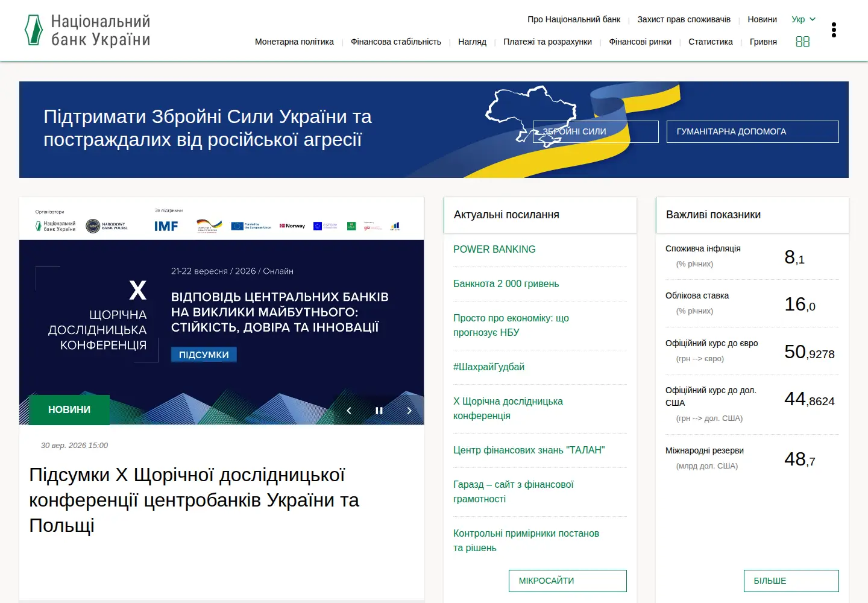Open the Монетарна політика menu
The image size is (868, 603).
click(x=294, y=42)
